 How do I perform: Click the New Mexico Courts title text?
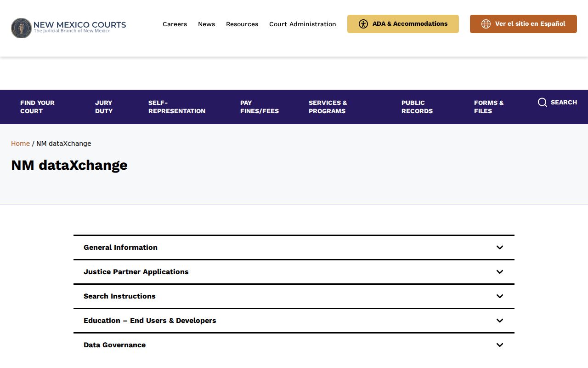pos(79,25)
